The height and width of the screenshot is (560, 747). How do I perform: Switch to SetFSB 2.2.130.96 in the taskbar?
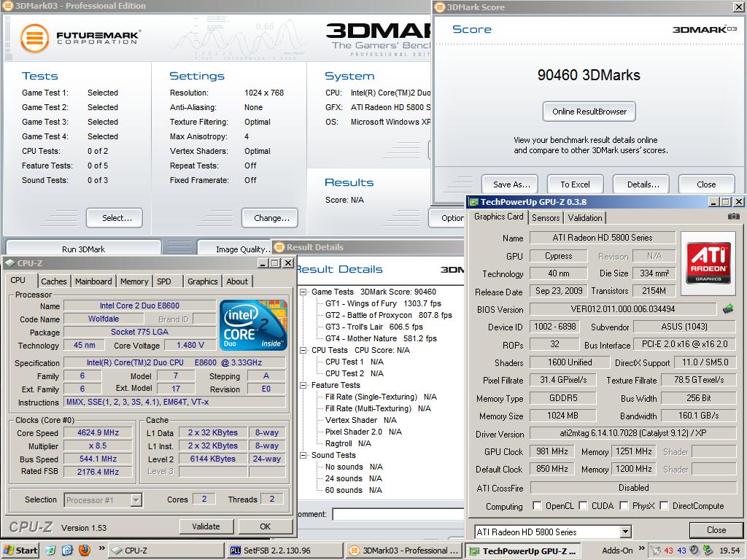(x=284, y=551)
